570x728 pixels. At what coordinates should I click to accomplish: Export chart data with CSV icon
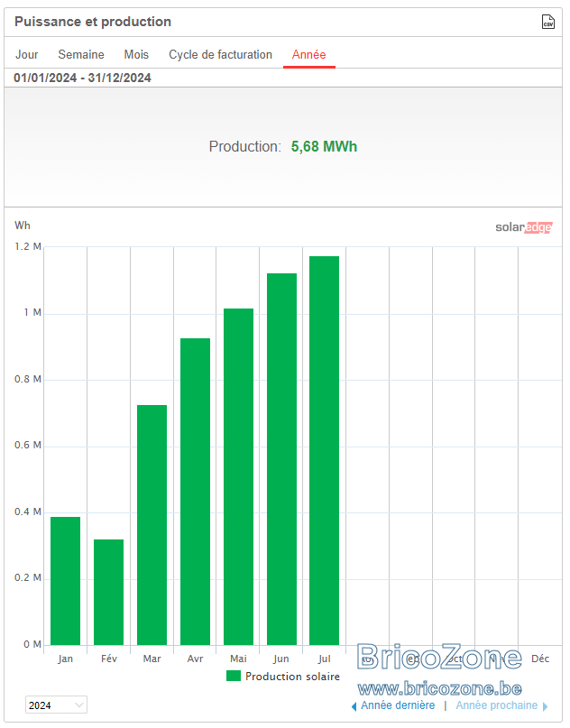(x=547, y=22)
